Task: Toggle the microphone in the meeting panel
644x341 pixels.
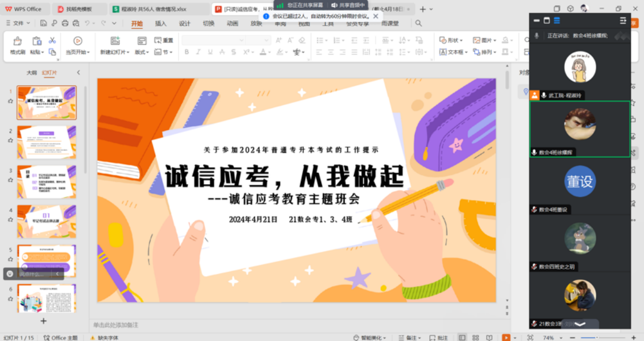Action: tap(536, 35)
